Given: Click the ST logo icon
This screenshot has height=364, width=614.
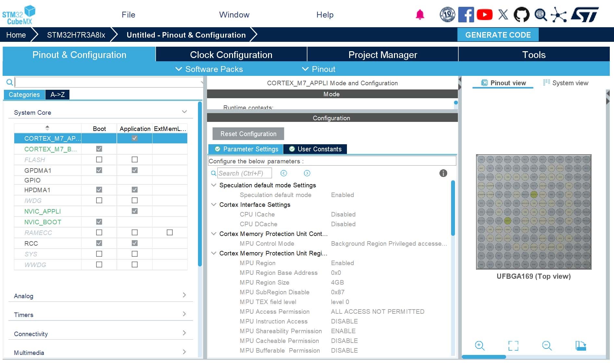Looking at the screenshot, I should (585, 15).
